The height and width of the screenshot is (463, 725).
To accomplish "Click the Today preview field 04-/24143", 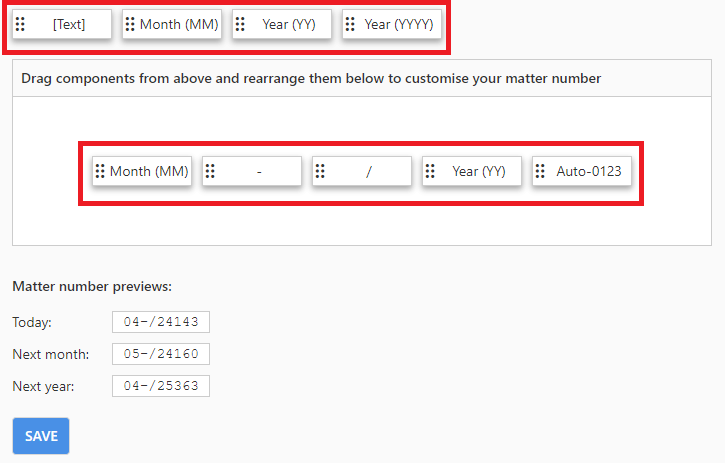I will 161,322.
